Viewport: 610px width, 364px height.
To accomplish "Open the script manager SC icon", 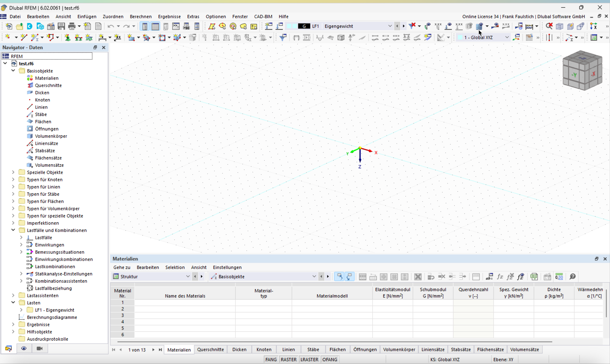I will click(186, 26).
